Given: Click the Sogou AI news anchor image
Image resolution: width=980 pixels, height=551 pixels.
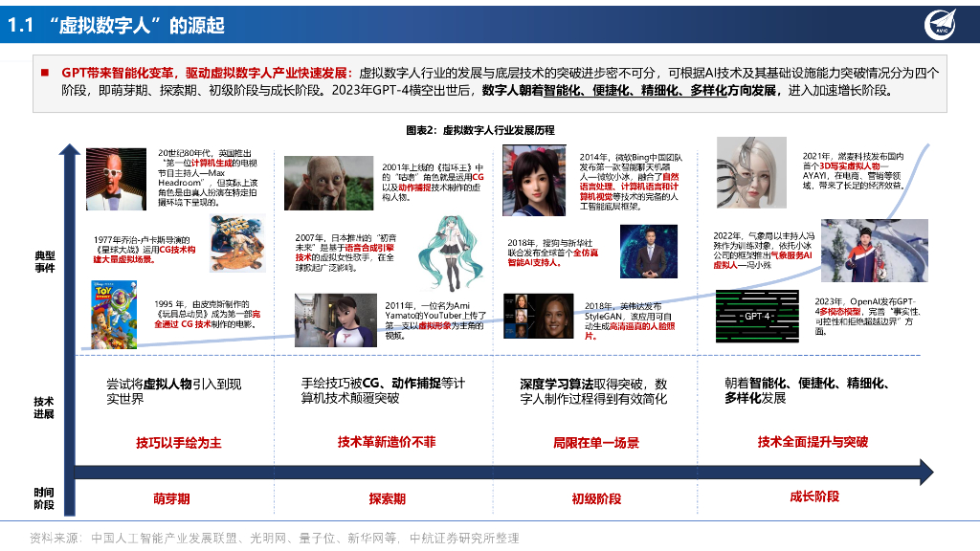Looking at the screenshot, I should [649, 252].
